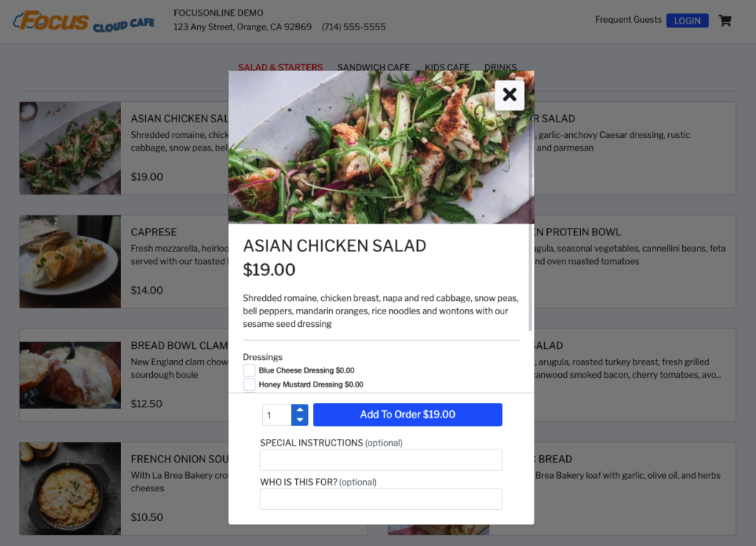The image size is (756, 546).
Task: Go to Salad & Starters tab
Action: pyautogui.click(x=280, y=67)
